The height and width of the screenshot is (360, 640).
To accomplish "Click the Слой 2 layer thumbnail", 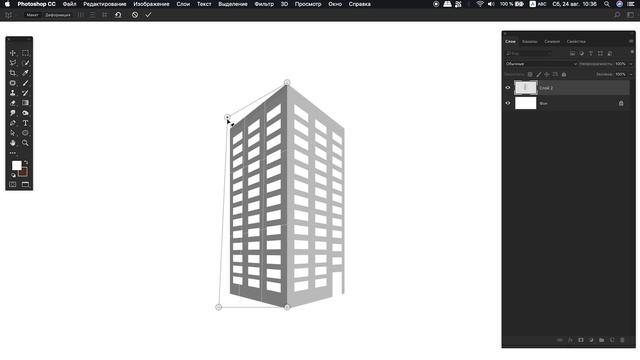I will (x=525, y=88).
